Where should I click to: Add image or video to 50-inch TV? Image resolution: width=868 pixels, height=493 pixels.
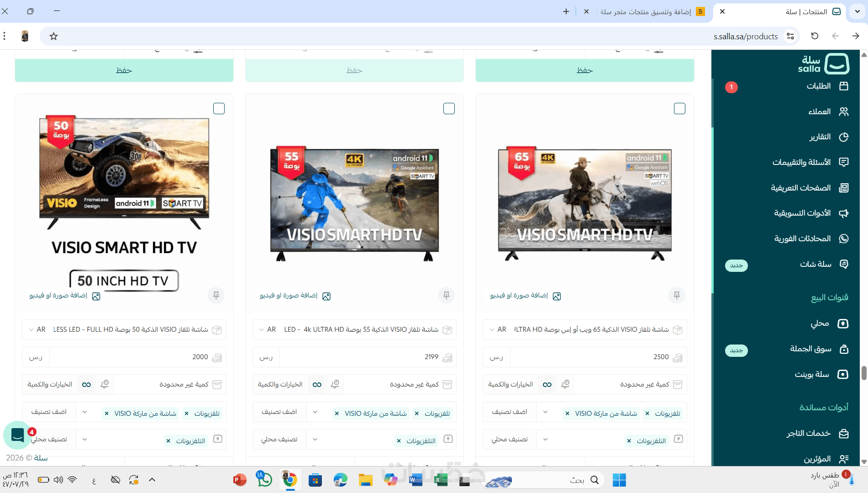coord(65,296)
